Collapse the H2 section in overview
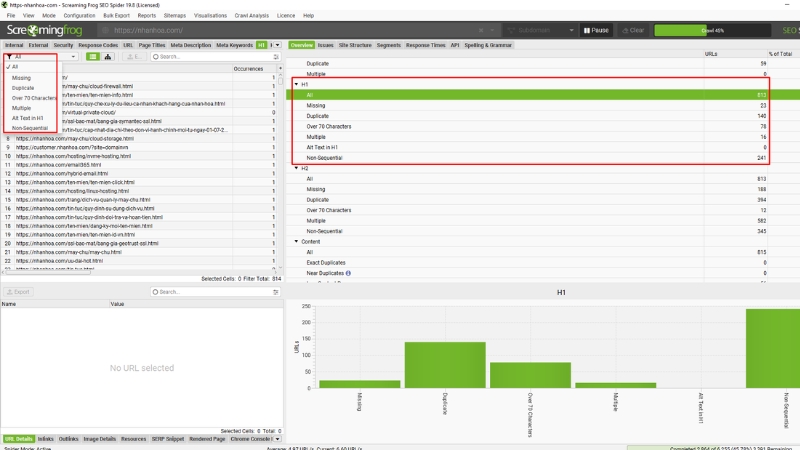 296,168
